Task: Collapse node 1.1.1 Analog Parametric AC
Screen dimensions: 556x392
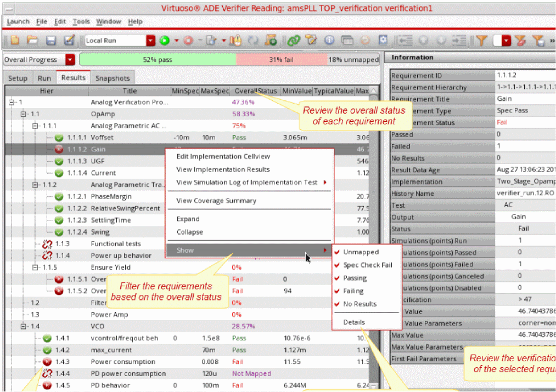Action: click(x=35, y=126)
